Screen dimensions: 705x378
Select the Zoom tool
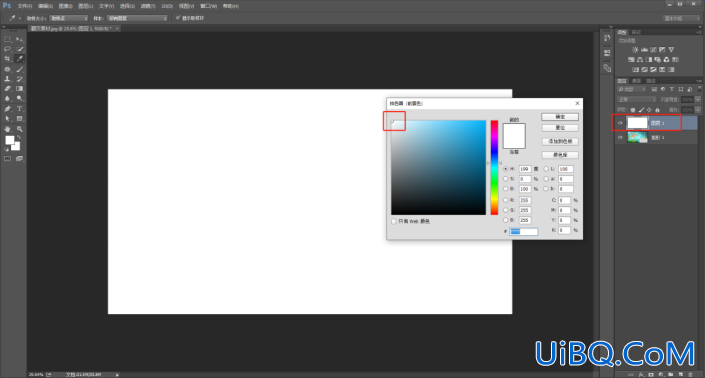[20, 129]
